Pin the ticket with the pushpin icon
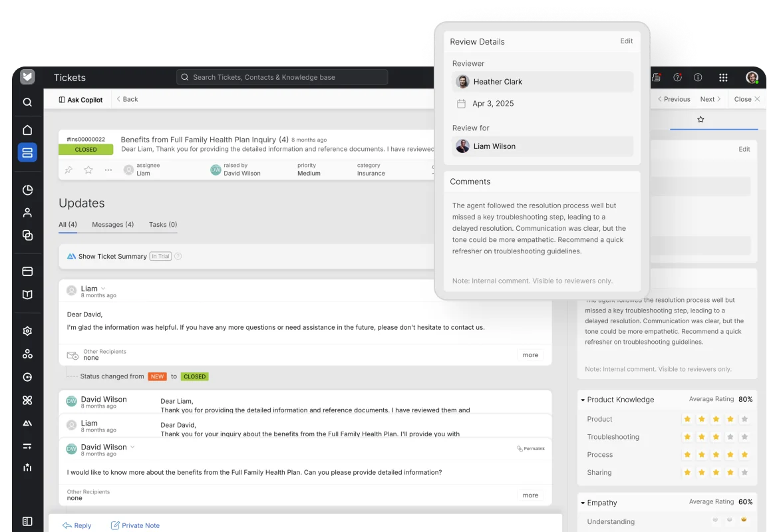Viewport: 777px width, 532px height. [x=69, y=170]
